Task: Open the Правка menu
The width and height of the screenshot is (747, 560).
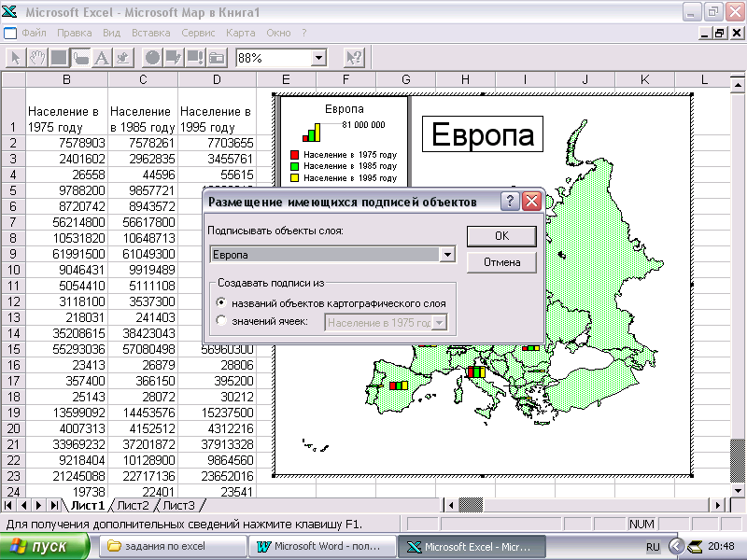Action: pos(75,33)
